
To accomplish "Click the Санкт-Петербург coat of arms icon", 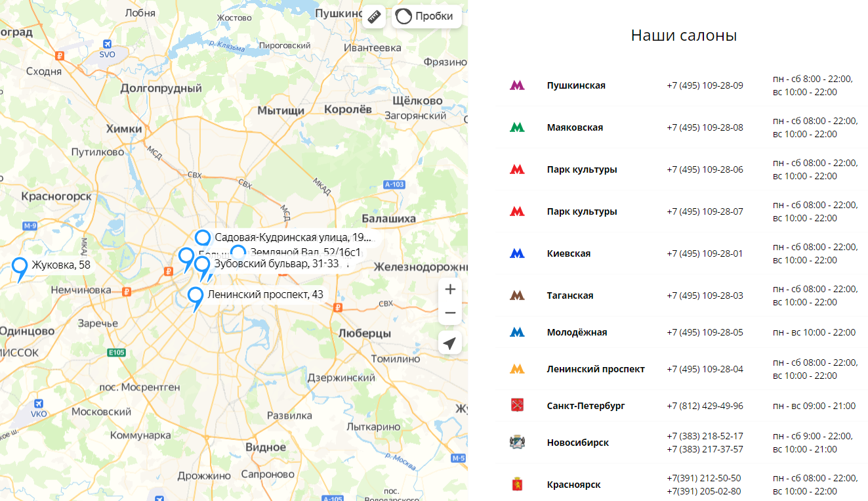I will (517, 406).
